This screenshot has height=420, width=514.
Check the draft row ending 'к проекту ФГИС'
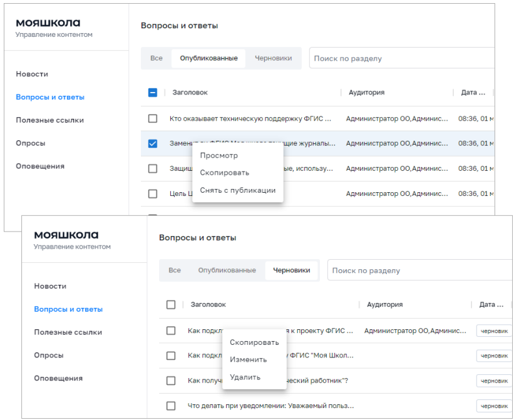point(171,330)
